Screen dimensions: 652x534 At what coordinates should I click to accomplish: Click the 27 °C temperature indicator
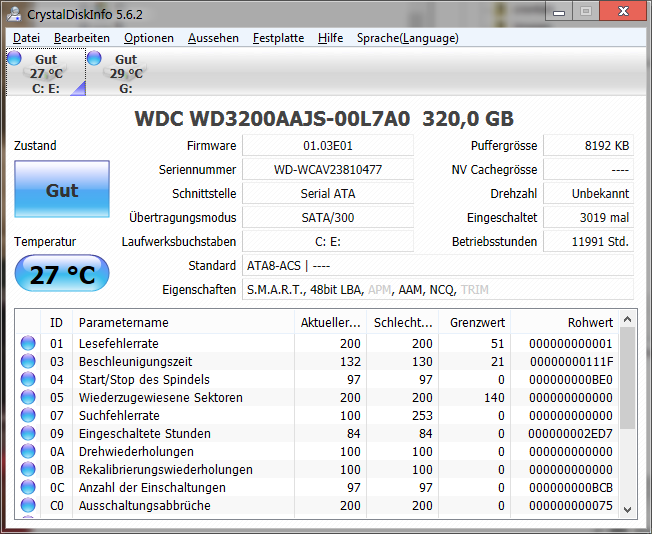click(62, 273)
